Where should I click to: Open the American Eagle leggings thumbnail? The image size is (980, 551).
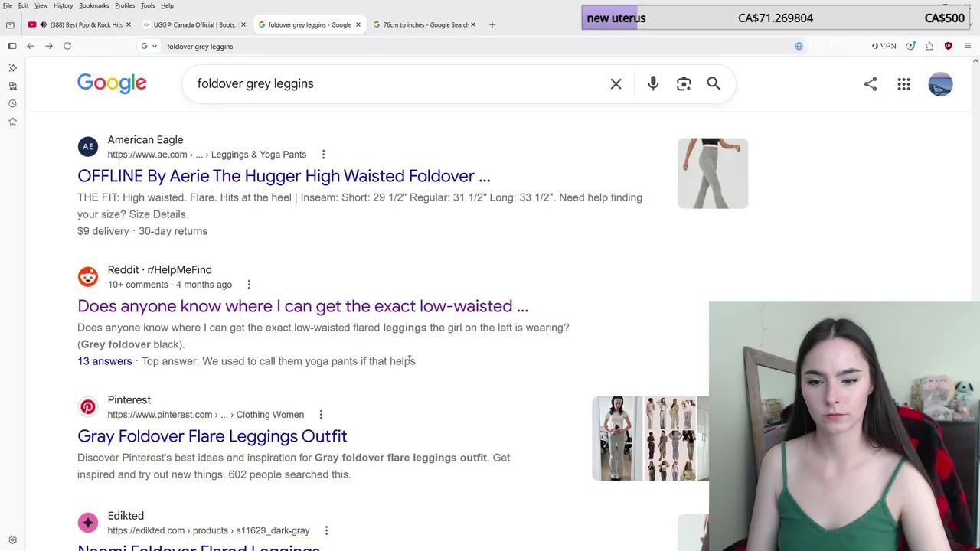(x=713, y=174)
